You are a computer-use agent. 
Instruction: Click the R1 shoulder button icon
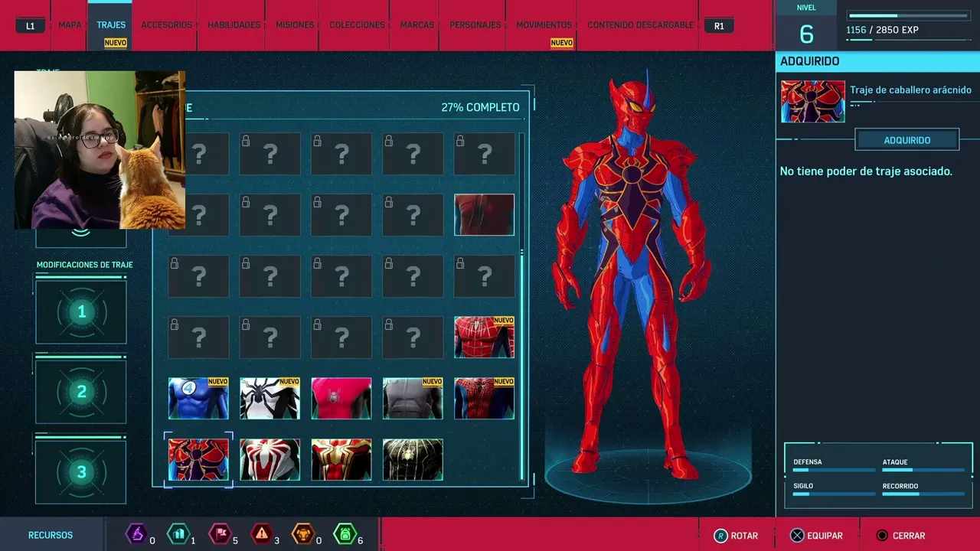pos(719,25)
